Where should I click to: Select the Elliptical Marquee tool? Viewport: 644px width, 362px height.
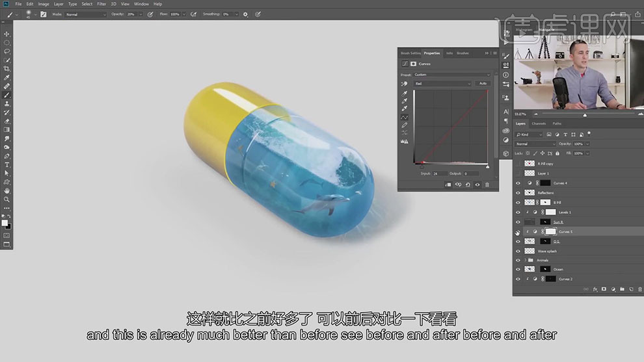[7, 43]
